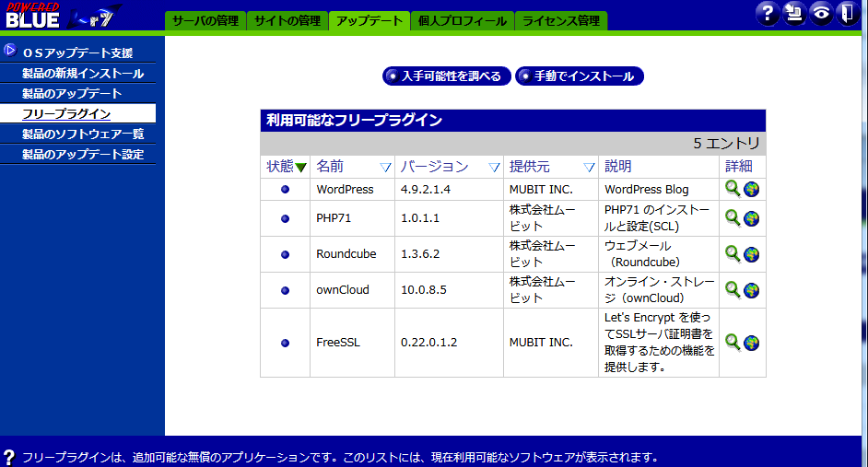Screen dimensions: 868x467
Task: Click FreeSSL status dot
Action: (x=285, y=343)
